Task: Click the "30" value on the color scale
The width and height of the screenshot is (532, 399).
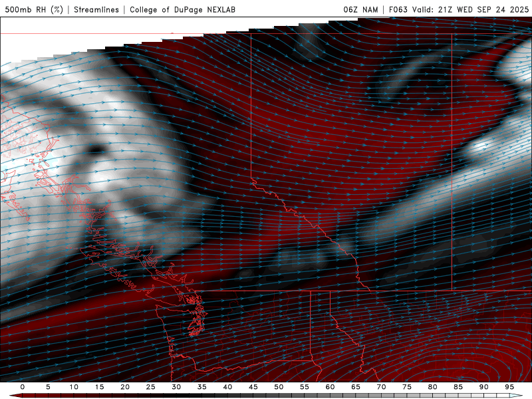Action: [x=176, y=387]
